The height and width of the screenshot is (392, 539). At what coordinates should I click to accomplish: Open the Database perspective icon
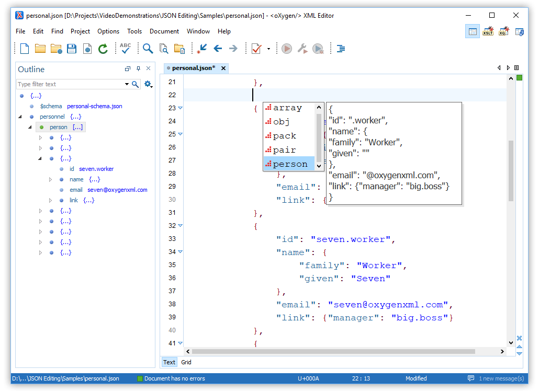point(520,31)
